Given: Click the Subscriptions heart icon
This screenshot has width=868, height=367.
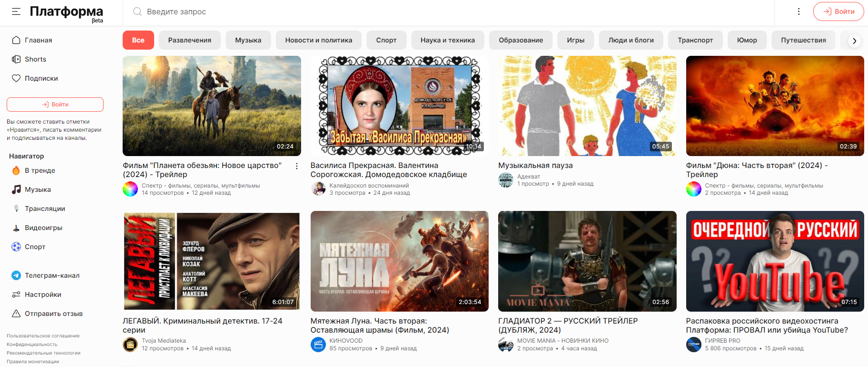Looking at the screenshot, I should [16, 78].
